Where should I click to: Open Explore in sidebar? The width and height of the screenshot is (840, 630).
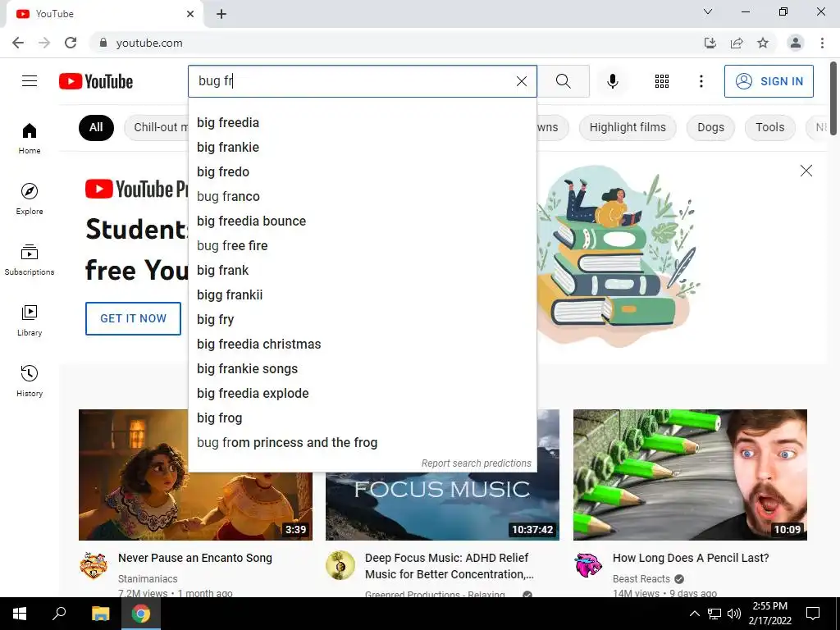point(30,199)
